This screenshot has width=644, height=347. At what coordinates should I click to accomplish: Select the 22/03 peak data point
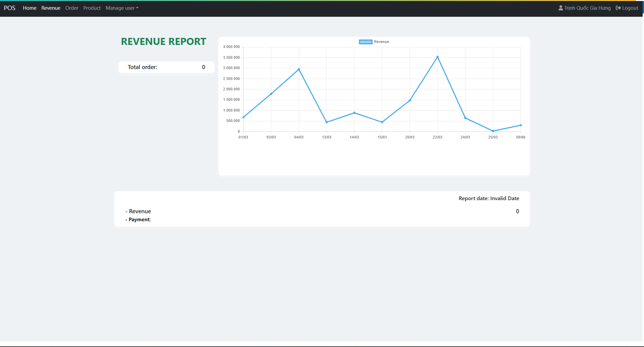[x=437, y=57]
